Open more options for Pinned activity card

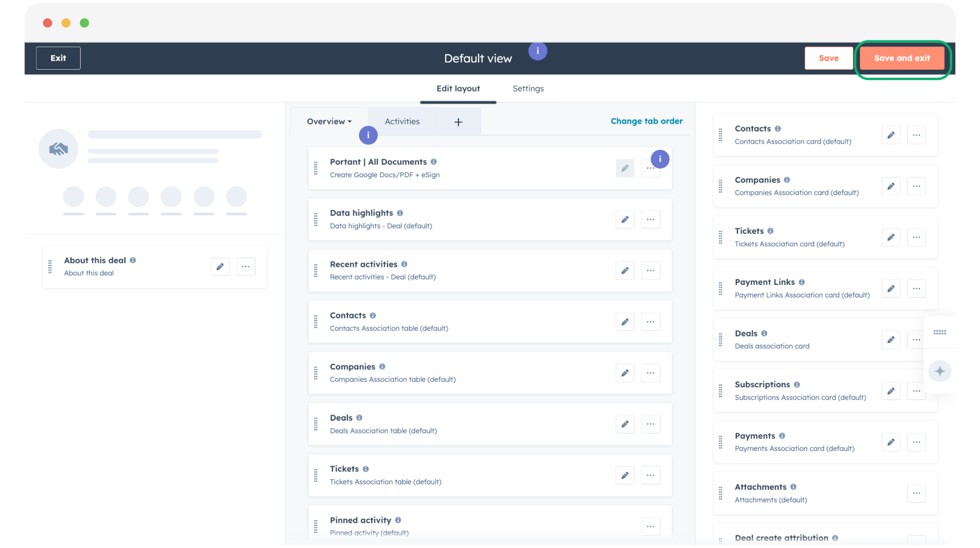tap(650, 526)
